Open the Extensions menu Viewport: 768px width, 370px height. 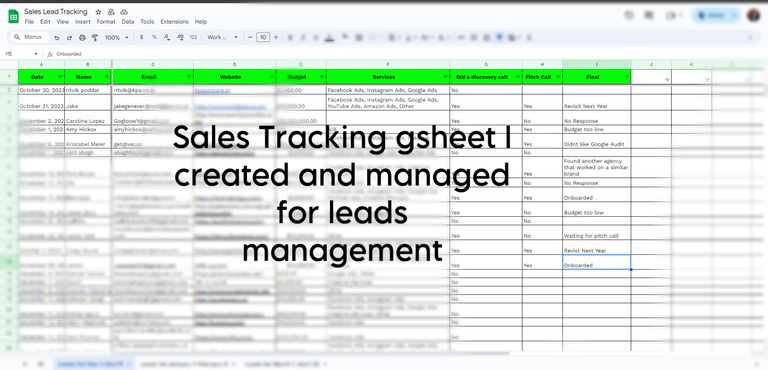[174, 22]
